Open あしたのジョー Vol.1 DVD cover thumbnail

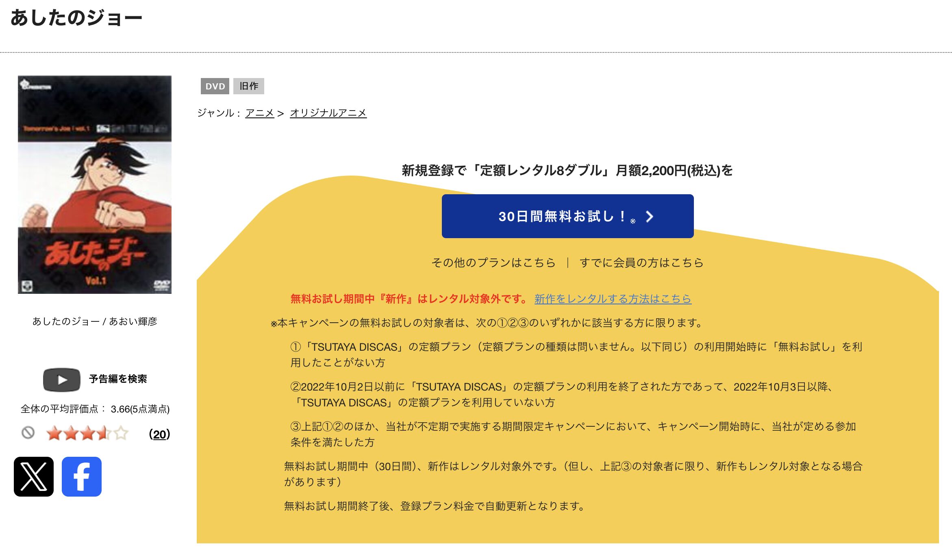point(95,184)
